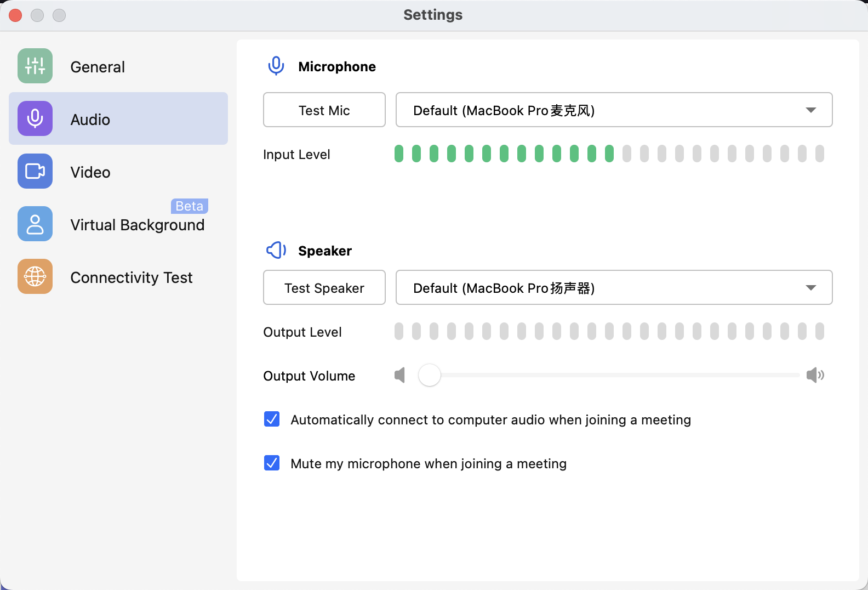Click the Virtual Background person icon

click(35, 224)
